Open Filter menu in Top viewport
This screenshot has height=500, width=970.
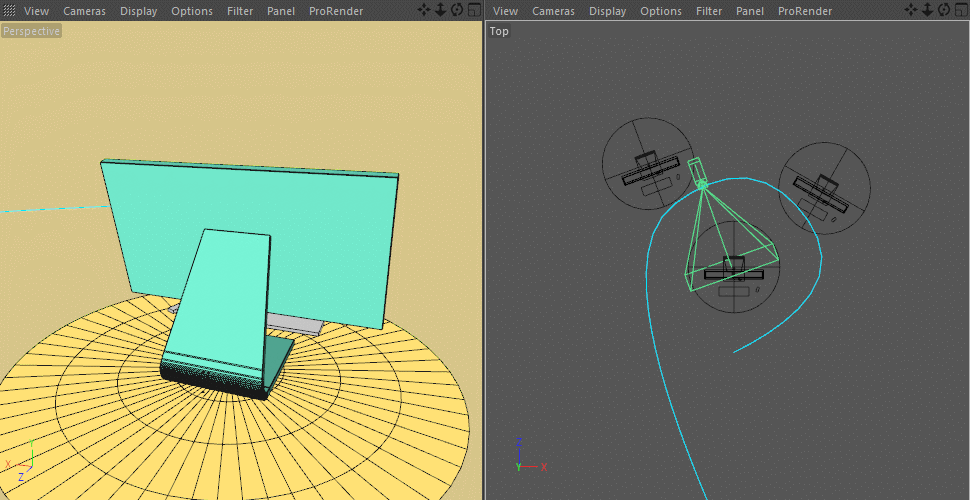709,11
